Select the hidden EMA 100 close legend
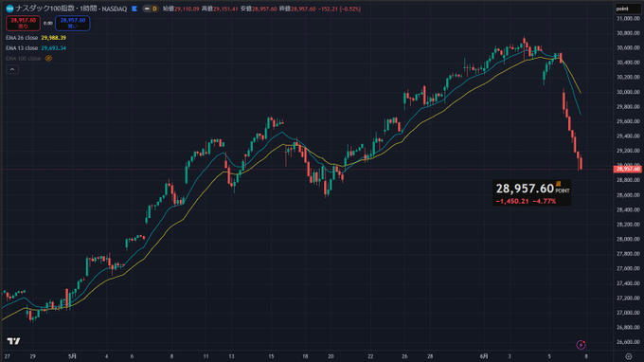Screen dimensions: 644x362 (x=23, y=59)
